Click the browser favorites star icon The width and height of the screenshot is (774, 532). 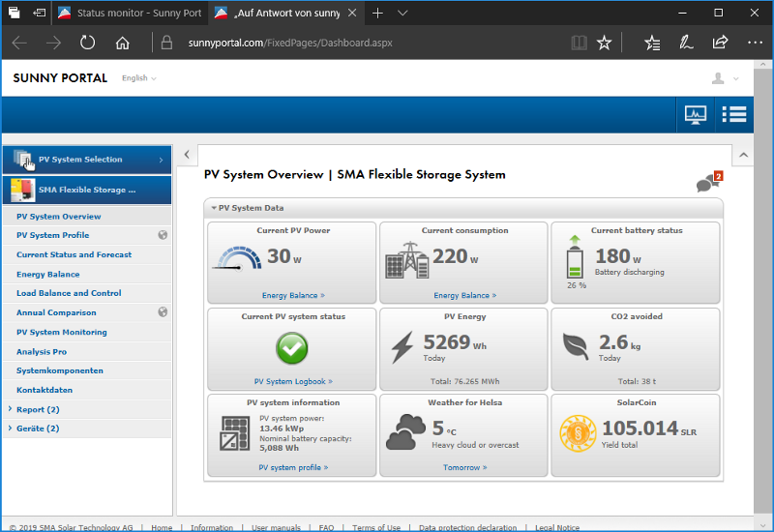point(604,43)
